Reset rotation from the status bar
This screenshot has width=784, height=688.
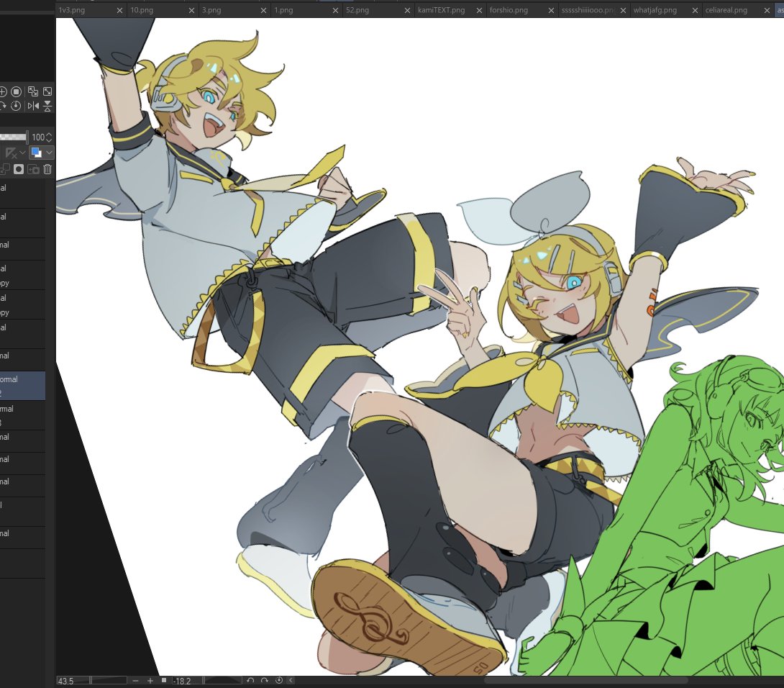pyautogui.click(x=279, y=681)
